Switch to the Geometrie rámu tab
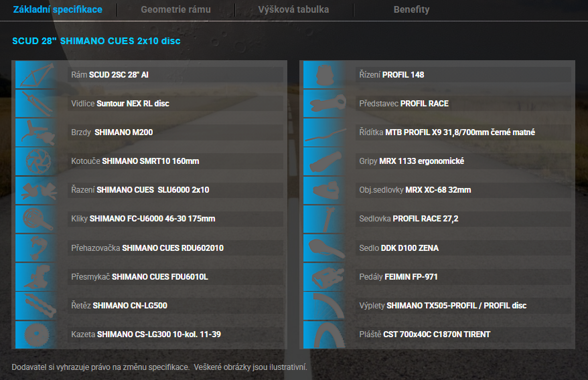This screenshot has height=380, width=588. pos(176,9)
